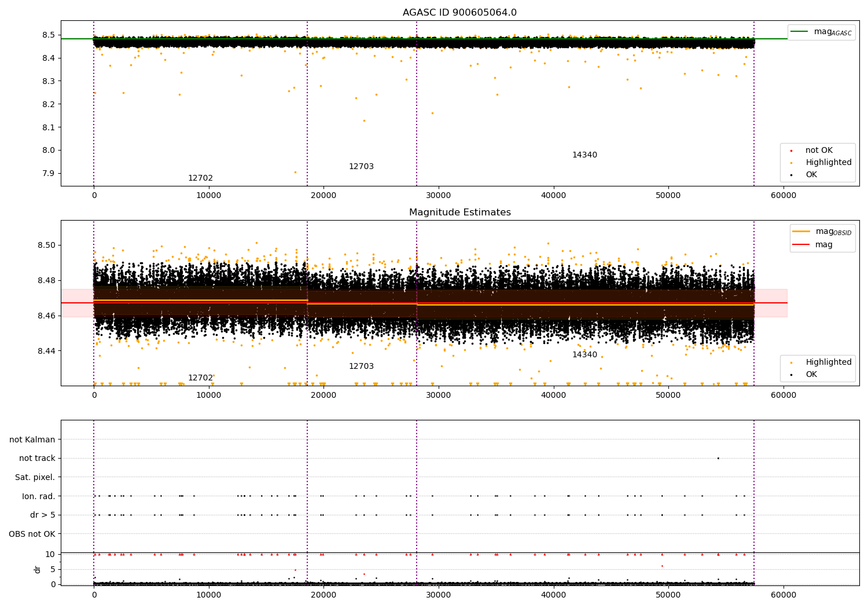Screen dimensions: 868x608
Task: Click the 7.9 y-axis tick label
Action: 49,174
